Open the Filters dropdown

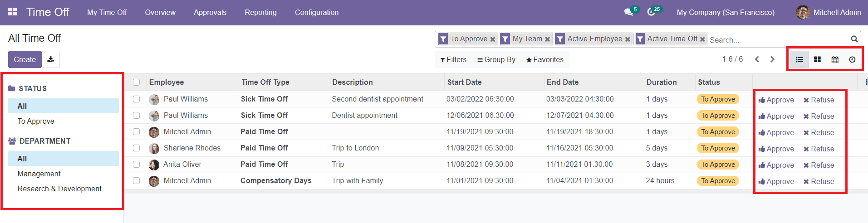coord(453,59)
